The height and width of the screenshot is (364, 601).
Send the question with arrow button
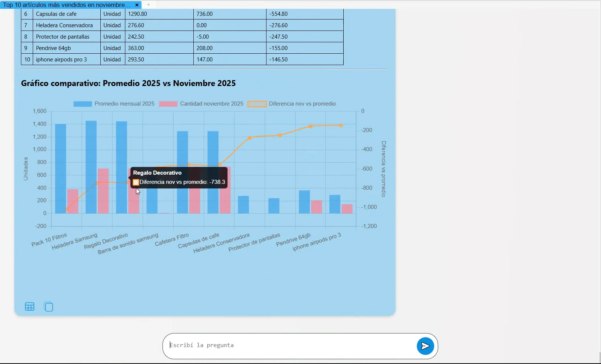coord(425,346)
